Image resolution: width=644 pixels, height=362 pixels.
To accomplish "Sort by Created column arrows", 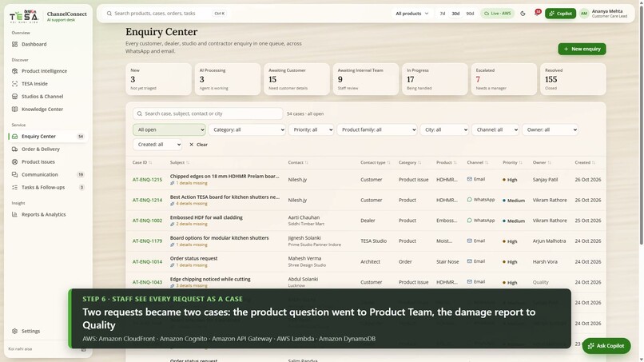I will [594, 163].
